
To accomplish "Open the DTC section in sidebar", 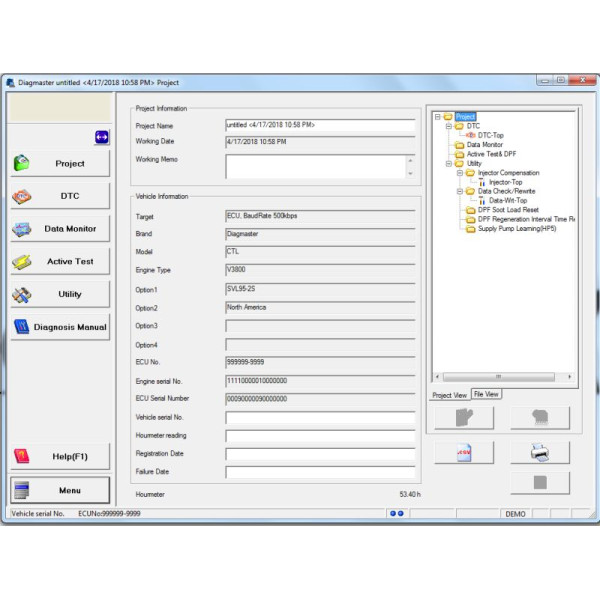I will click(x=59, y=196).
